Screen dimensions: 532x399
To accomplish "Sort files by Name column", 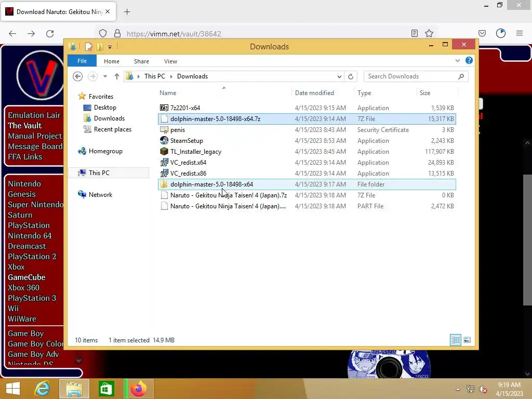I will (x=224, y=92).
